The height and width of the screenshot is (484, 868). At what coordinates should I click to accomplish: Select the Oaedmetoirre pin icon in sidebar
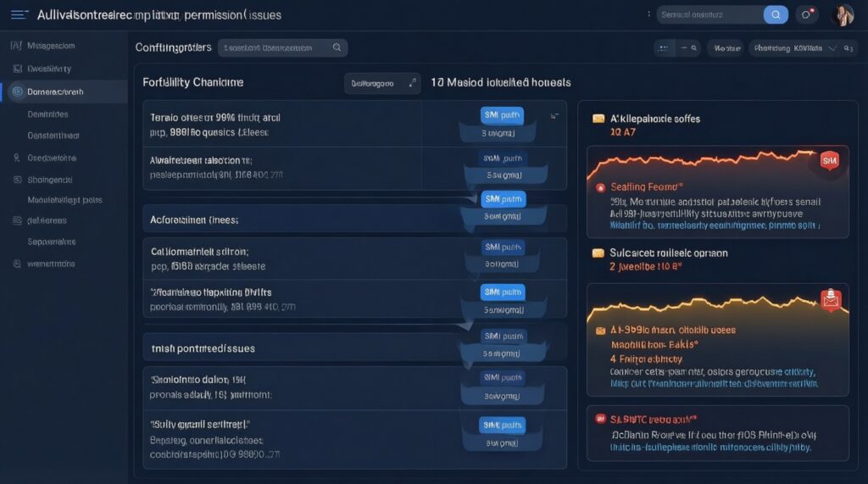tap(17, 158)
